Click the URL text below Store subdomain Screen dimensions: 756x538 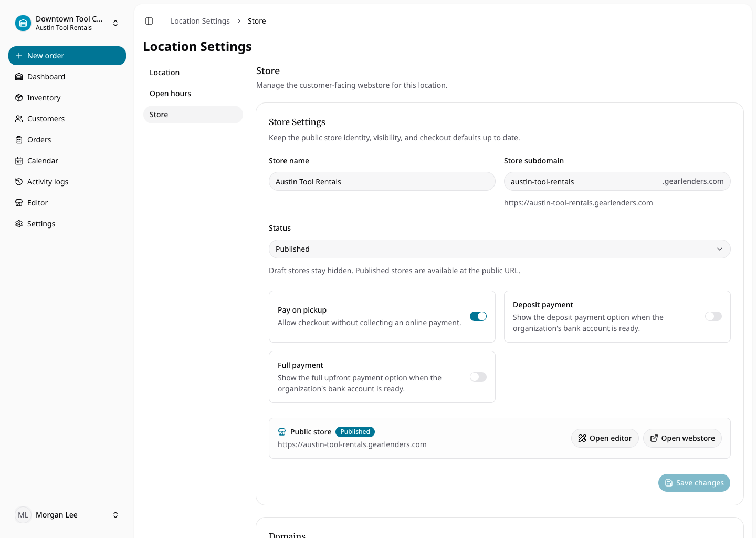click(579, 203)
